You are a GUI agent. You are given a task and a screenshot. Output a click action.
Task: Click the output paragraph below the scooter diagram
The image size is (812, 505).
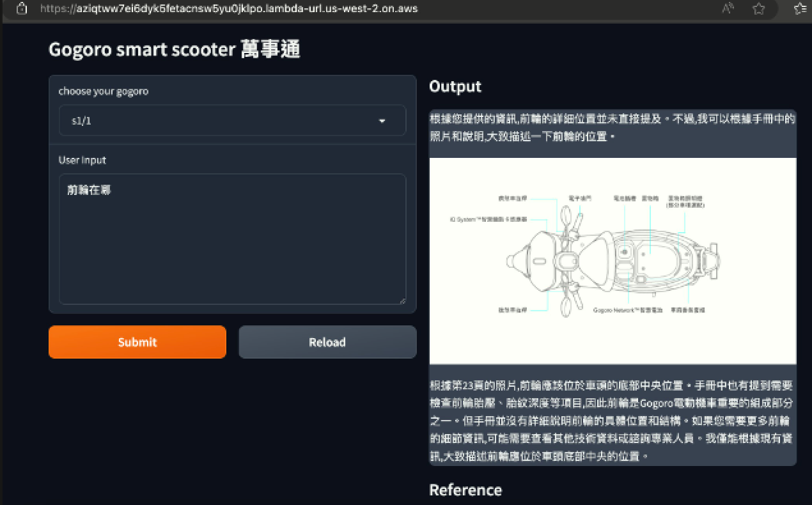tap(613, 421)
